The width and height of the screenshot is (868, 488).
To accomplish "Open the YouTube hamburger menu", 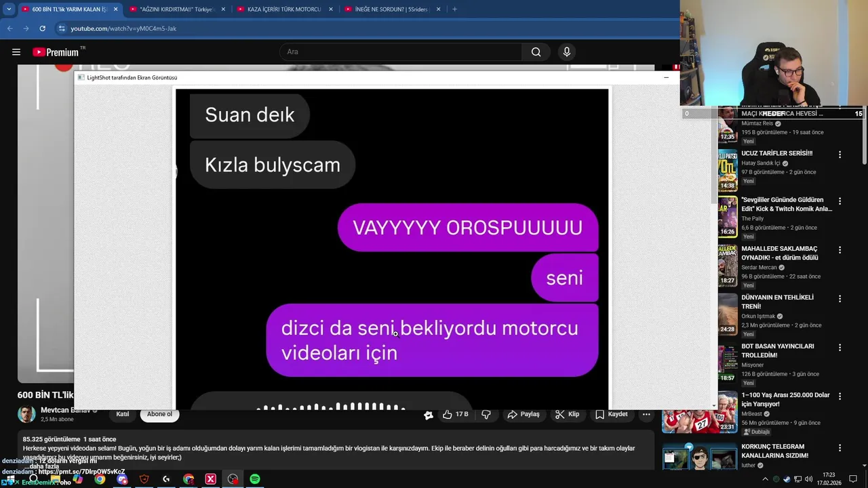I will tap(16, 52).
